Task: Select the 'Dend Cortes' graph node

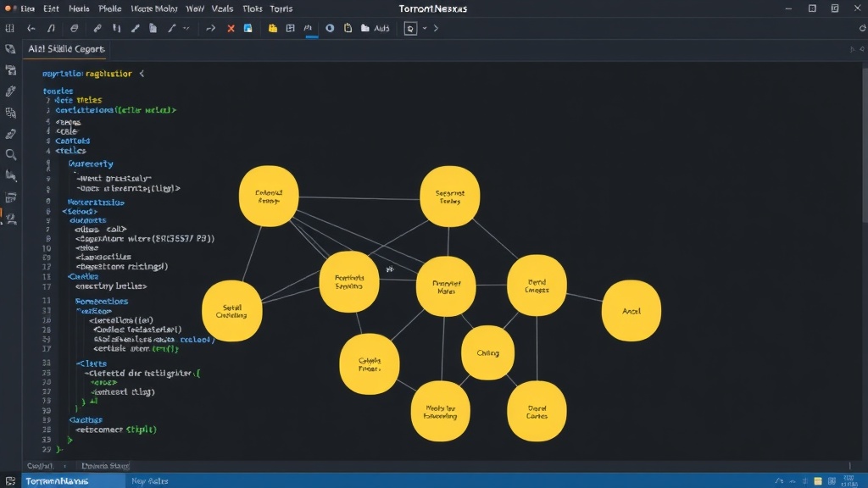Action: tap(537, 412)
